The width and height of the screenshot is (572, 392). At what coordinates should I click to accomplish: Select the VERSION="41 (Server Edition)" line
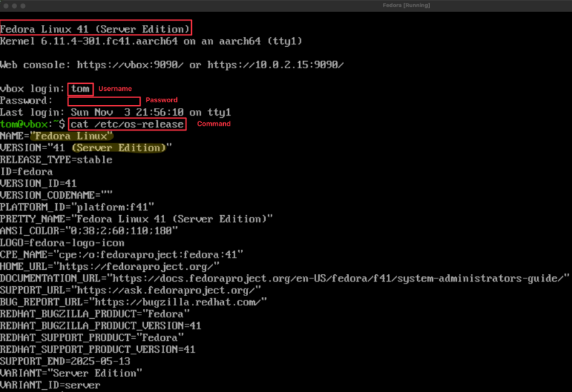tap(86, 148)
